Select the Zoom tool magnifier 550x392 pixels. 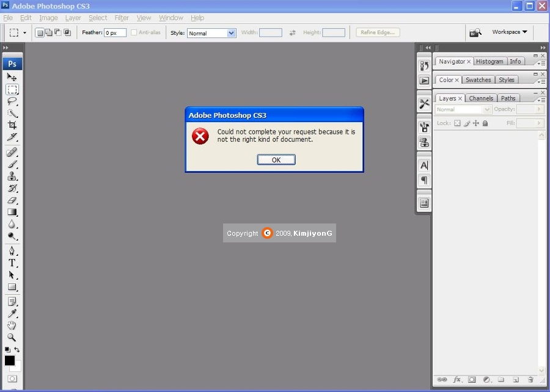tap(12, 338)
